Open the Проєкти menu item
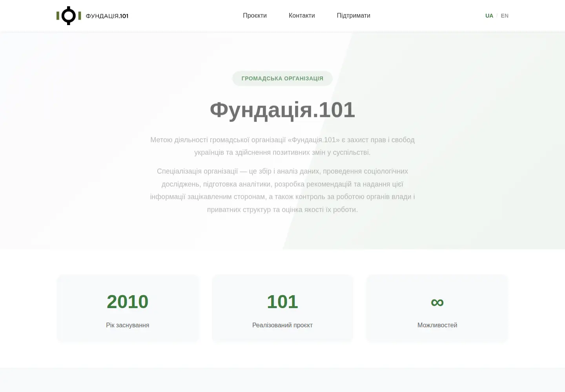This screenshot has width=565, height=392. pyautogui.click(x=255, y=16)
